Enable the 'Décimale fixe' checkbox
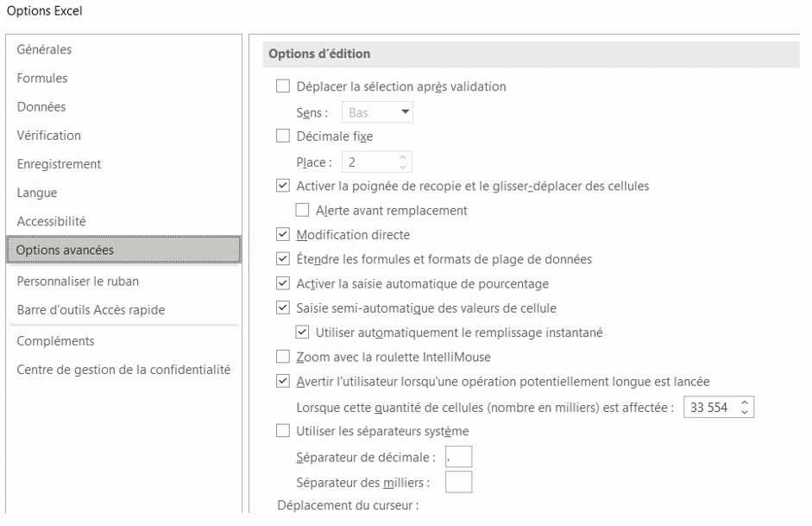This screenshot has width=812, height=526. click(282, 136)
